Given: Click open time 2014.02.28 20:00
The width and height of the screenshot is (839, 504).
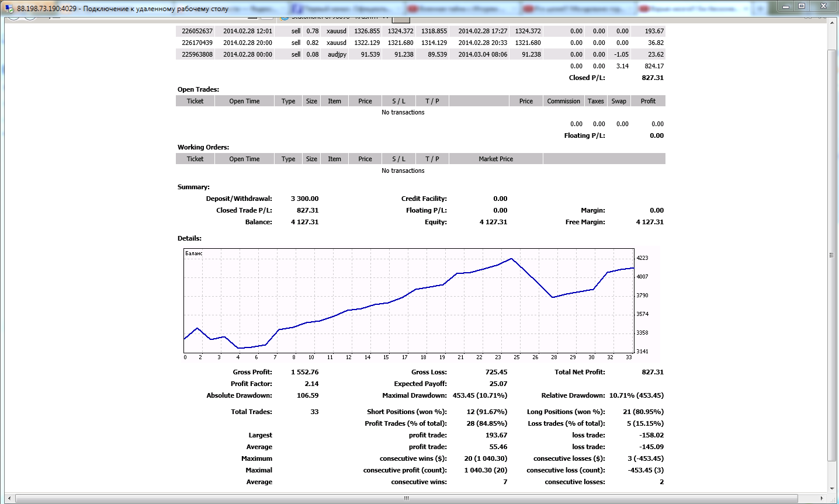Looking at the screenshot, I should click(248, 43).
